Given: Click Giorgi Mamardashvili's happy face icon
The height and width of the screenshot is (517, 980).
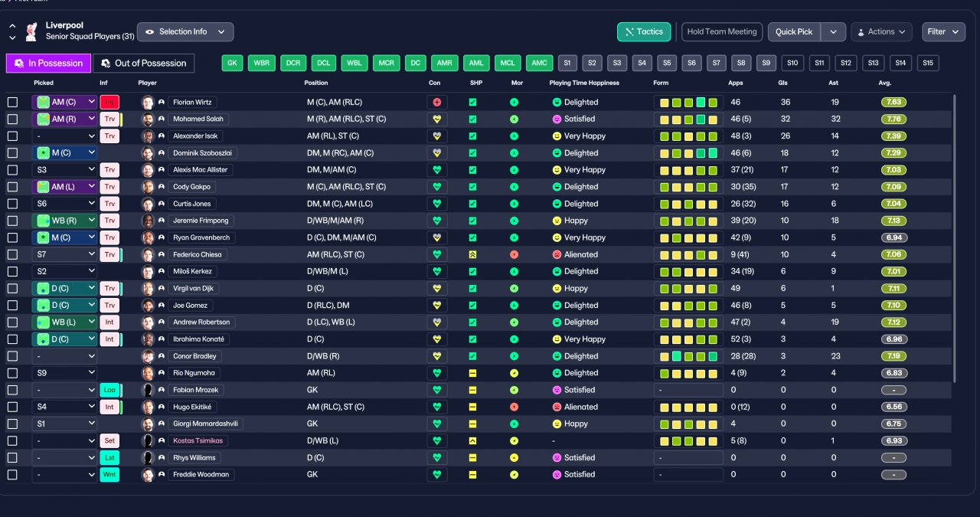Looking at the screenshot, I should click(x=557, y=424).
